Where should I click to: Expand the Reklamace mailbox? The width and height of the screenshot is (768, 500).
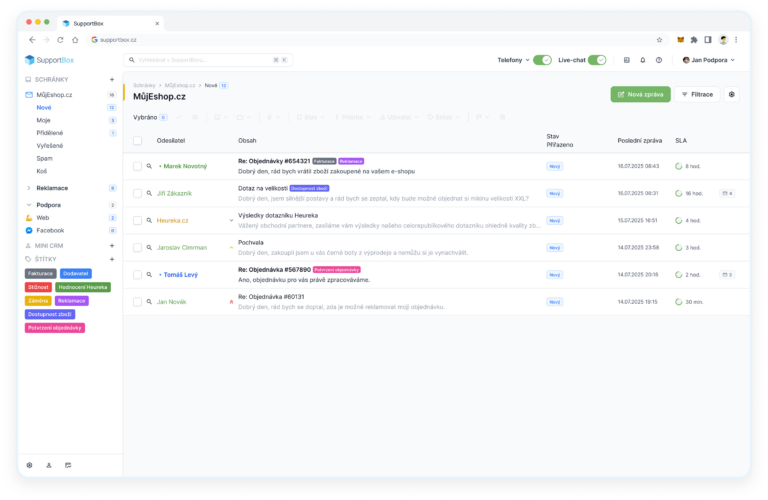click(29, 188)
